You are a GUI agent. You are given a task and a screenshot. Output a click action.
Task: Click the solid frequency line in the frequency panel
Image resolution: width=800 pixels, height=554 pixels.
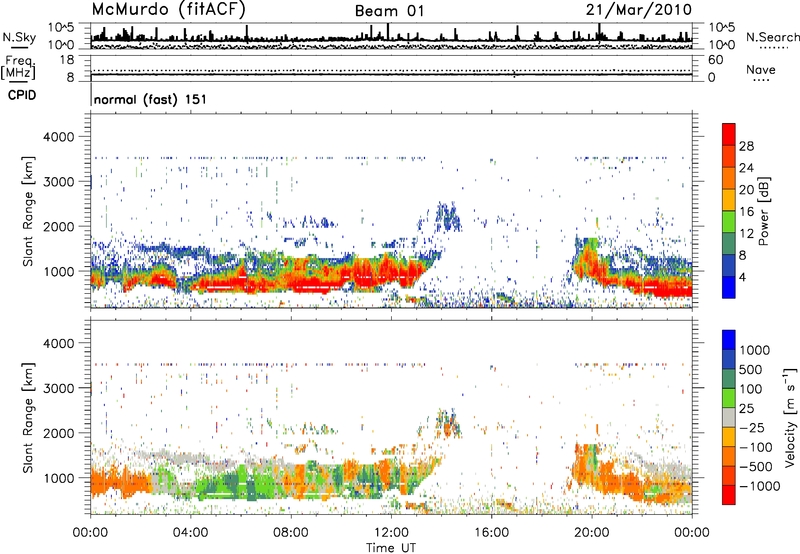pyautogui.click(x=391, y=74)
